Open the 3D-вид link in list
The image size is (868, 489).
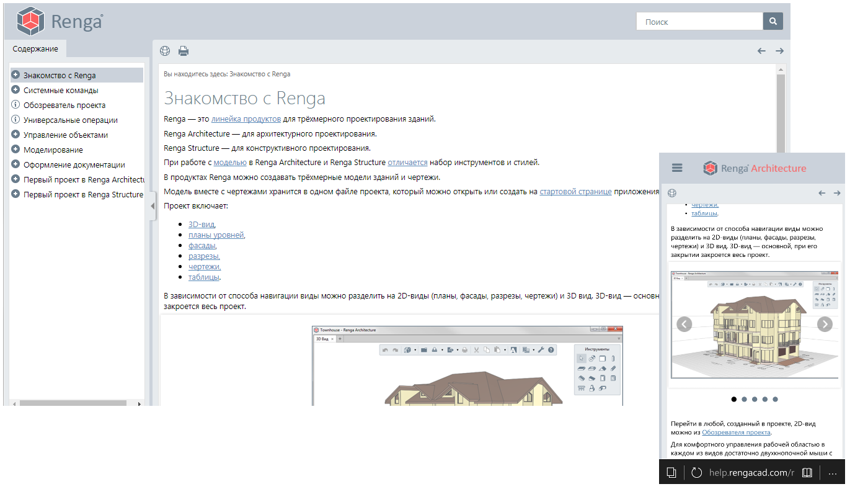pos(202,224)
